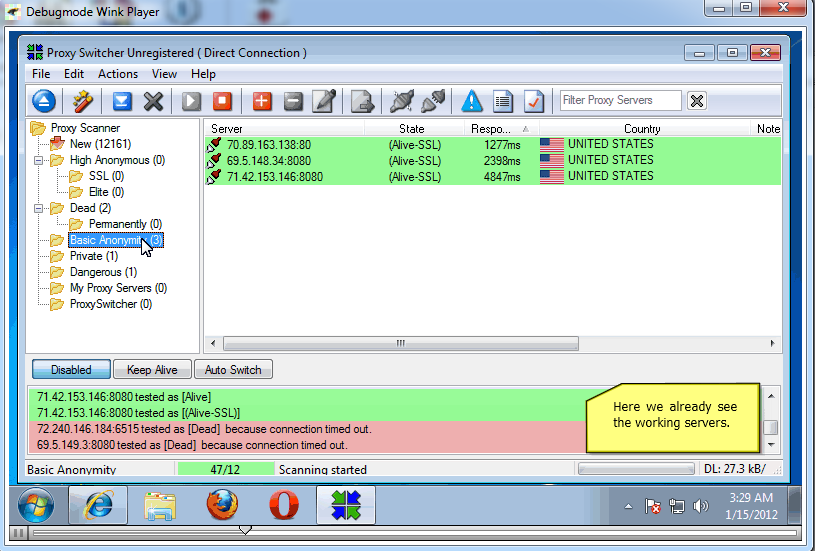The image size is (815, 551).
Task: Click the black X delete icon in the toolbar
Action: coord(153,101)
